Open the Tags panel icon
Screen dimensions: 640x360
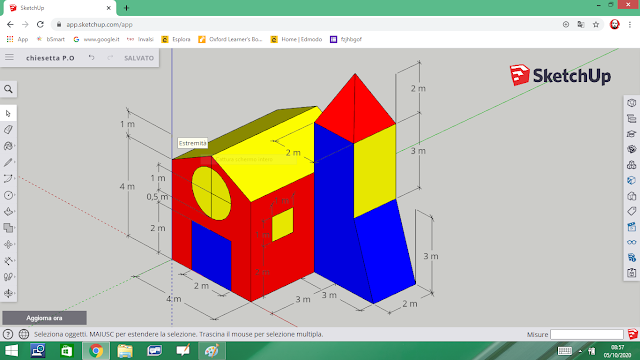coord(631,211)
